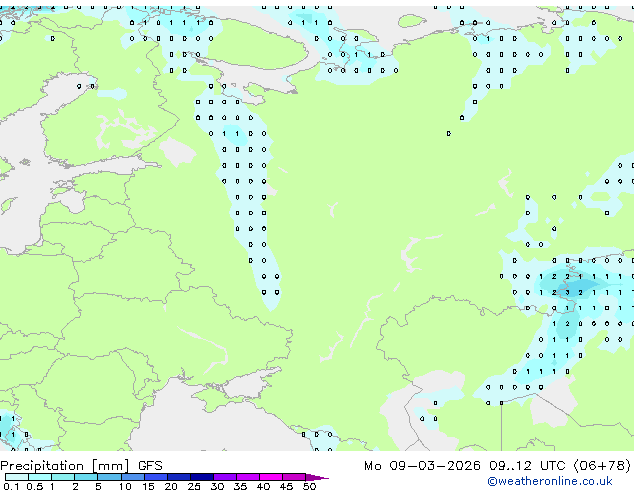
Task: Click the 40–45 mm magenta legend swatch
Action: coord(271,477)
